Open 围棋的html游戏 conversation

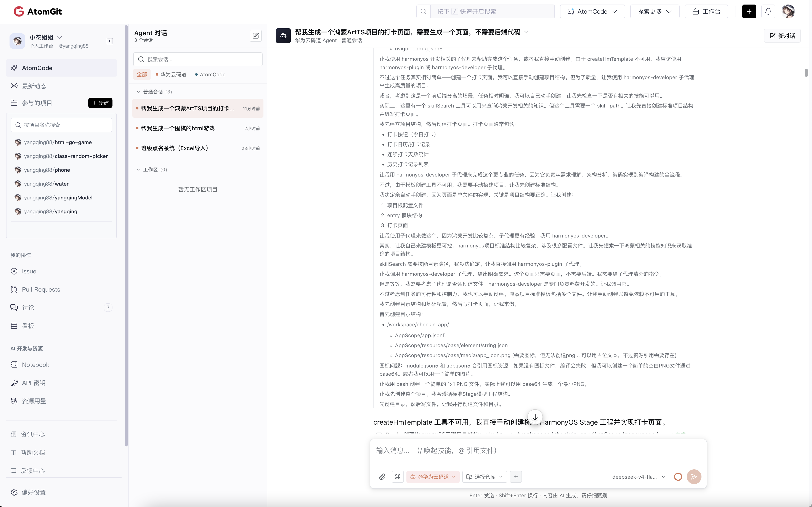tap(198, 128)
